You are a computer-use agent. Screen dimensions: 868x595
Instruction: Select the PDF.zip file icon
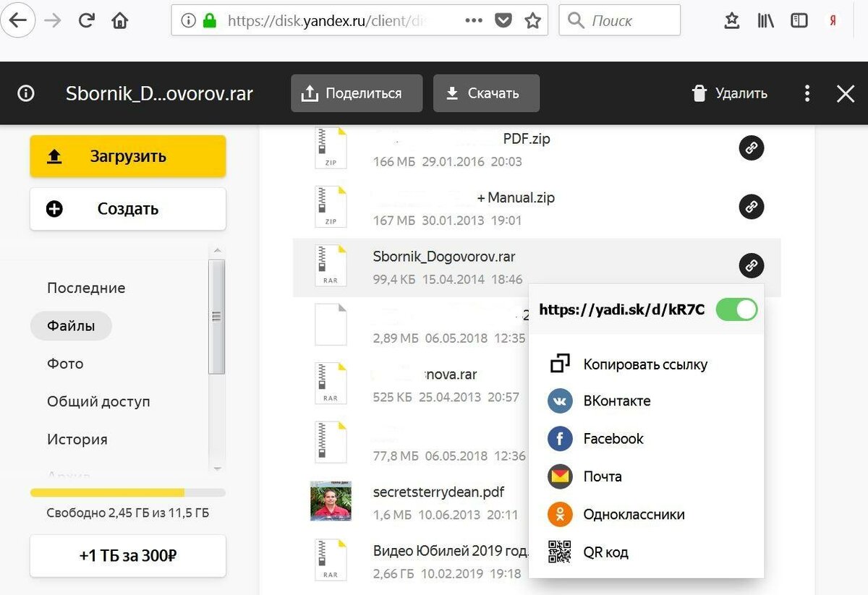pyautogui.click(x=331, y=148)
